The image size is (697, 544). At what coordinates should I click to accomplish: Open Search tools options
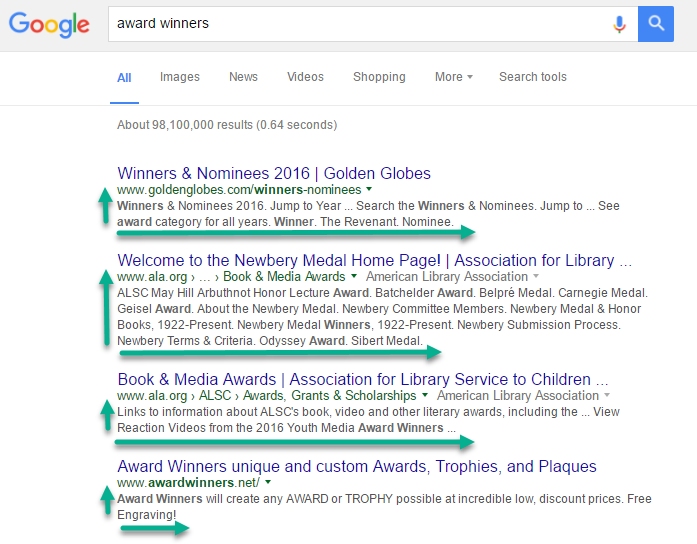(x=533, y=77)
